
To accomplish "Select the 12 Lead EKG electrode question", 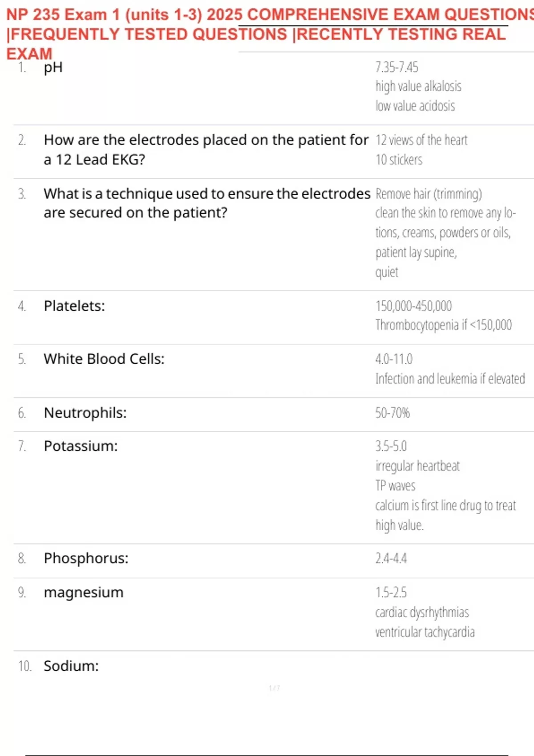I will point(206,149).
